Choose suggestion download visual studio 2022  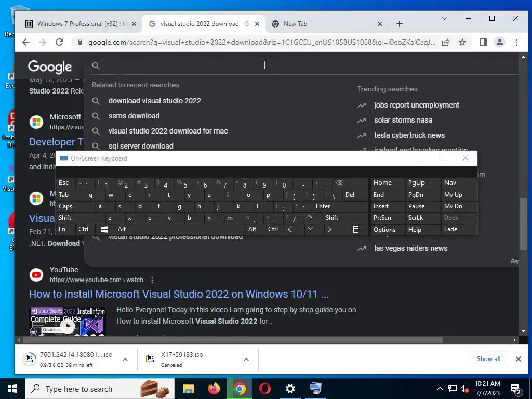click(154, 101)
